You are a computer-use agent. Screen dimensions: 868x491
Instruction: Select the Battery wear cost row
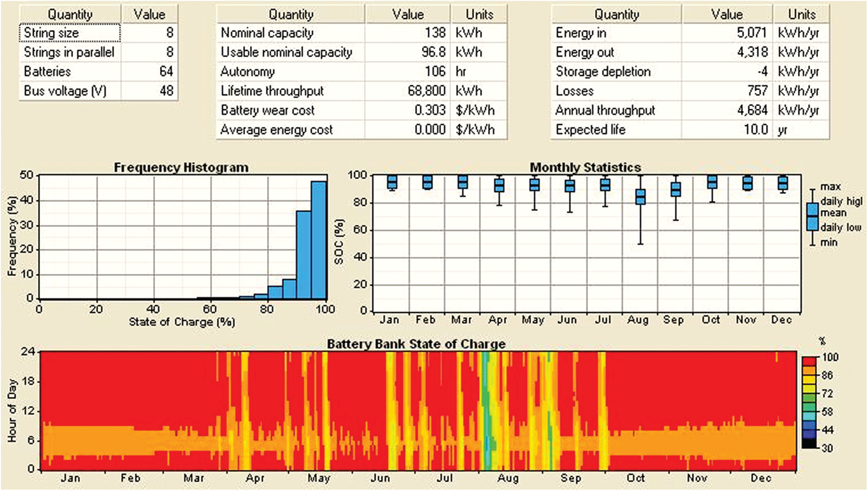point(267,110)
